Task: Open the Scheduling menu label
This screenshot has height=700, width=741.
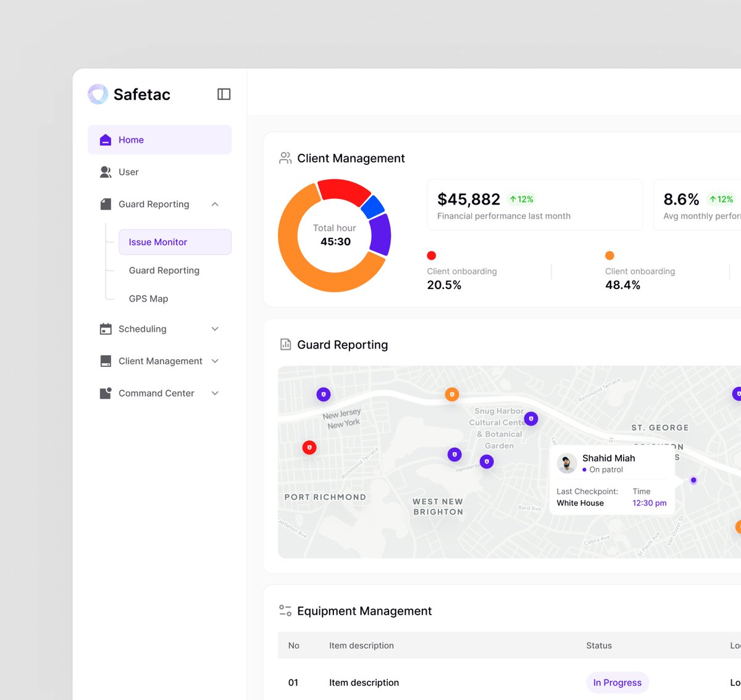Action: 143,329
